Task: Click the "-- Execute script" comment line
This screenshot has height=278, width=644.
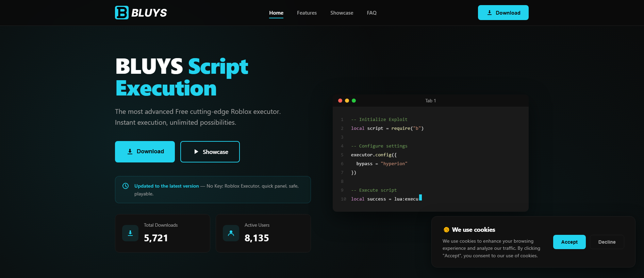Action: click(374, 190)
